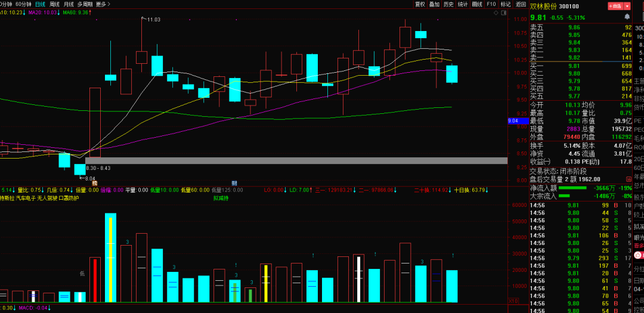Click the 叠加 overlay button
This screenshot has width=644, height=313.
[x=434, y=4]
